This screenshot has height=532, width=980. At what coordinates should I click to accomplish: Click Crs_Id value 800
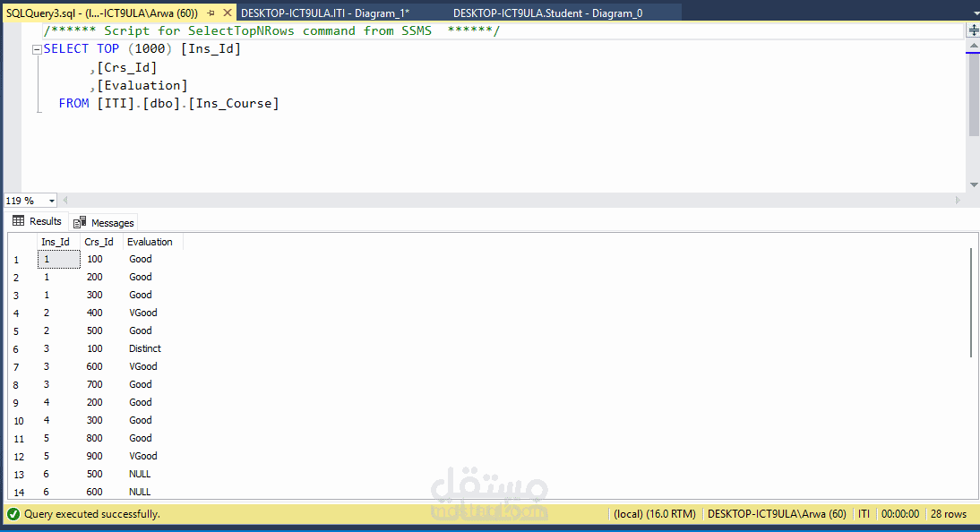pyautogui.click(x=94, y=438)
